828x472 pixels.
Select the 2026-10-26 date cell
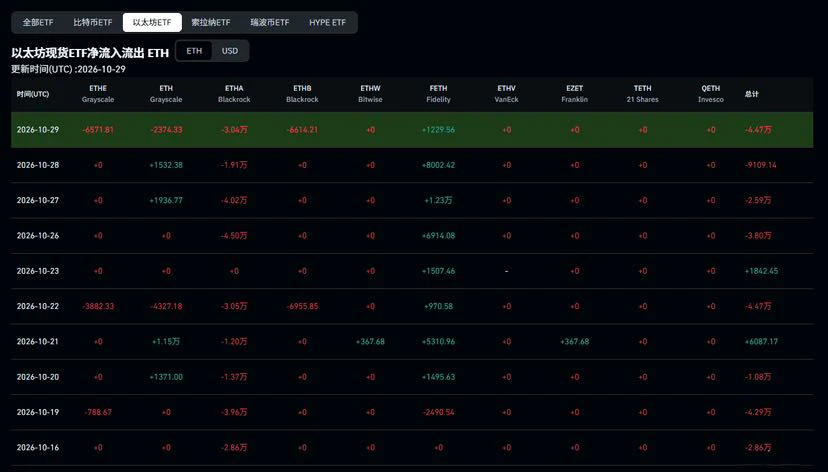[38, 236]
